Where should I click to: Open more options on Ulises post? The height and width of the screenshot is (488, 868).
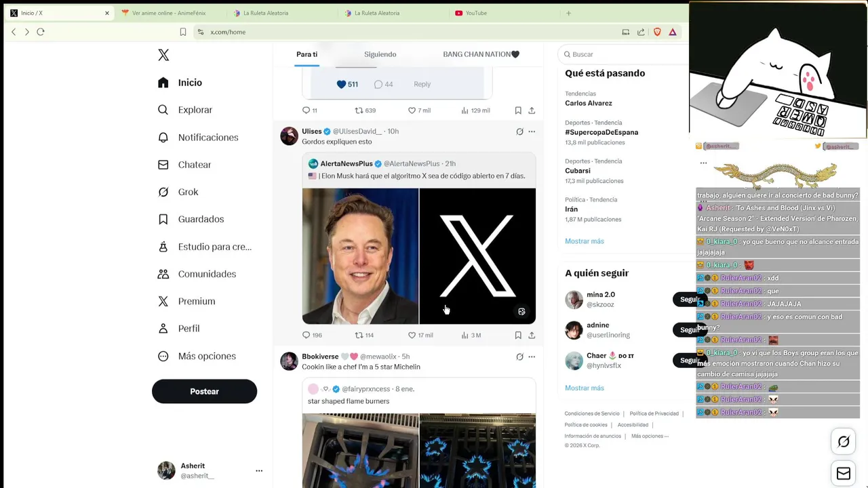tap(532, 131)
